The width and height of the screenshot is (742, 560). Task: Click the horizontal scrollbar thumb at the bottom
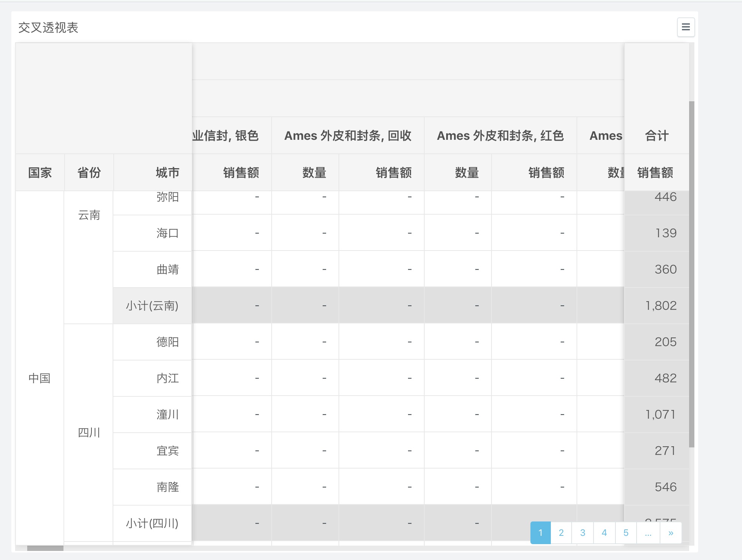point(45,548)
